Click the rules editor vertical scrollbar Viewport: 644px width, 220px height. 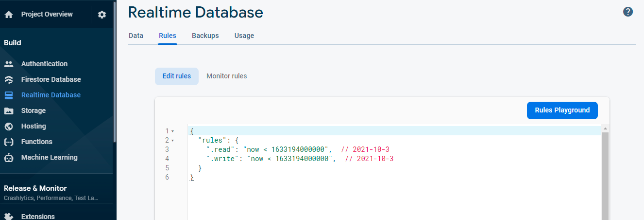605,175
